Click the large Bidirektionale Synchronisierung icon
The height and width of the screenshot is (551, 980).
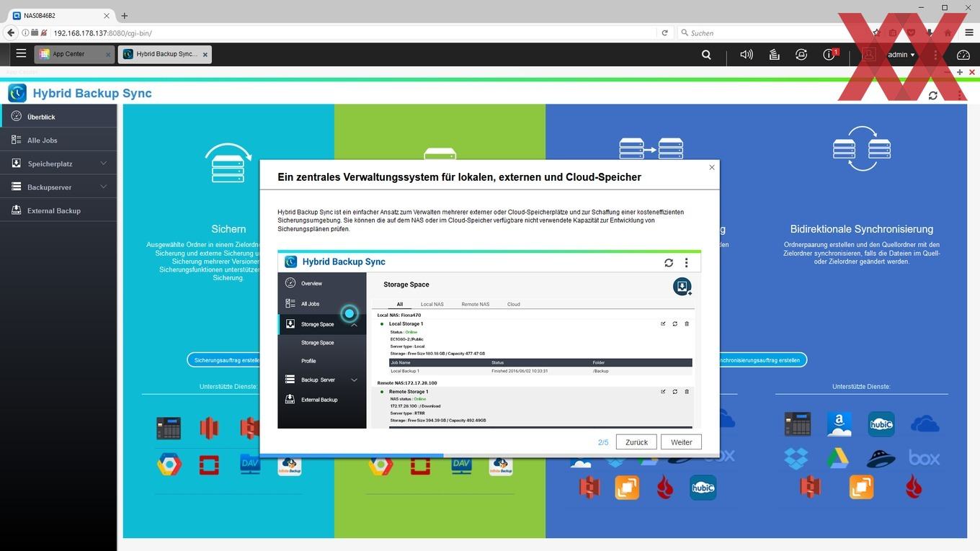(x=861, y=148)
